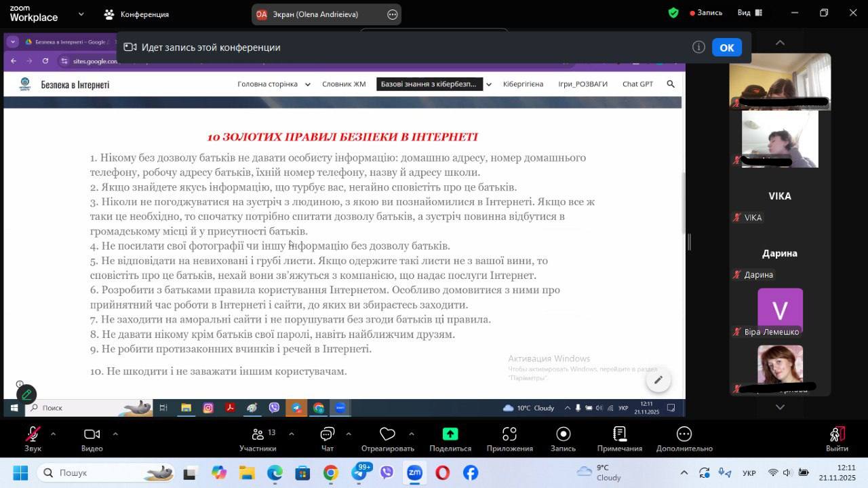
Task: Open the Приложения apps icon
Action: pyautogui.click(x=509, y=434)
